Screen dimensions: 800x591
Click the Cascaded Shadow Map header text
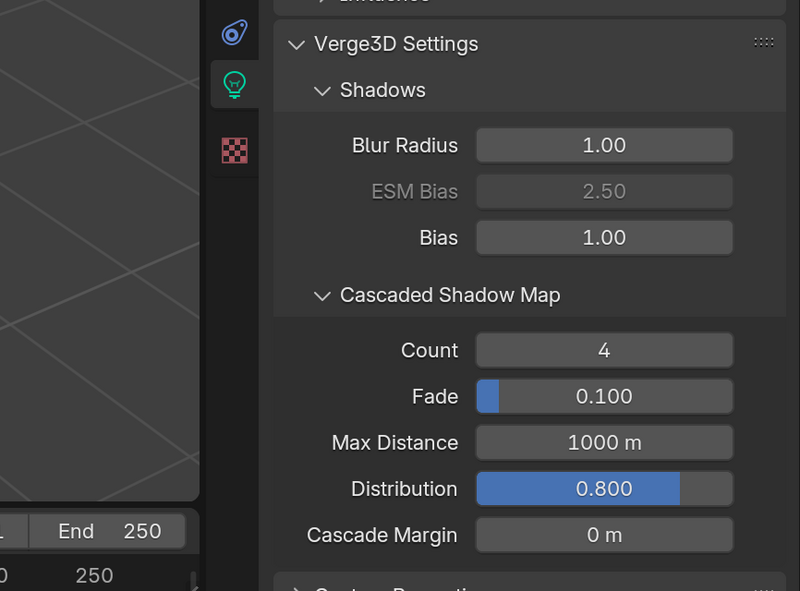tap(450, 296)
